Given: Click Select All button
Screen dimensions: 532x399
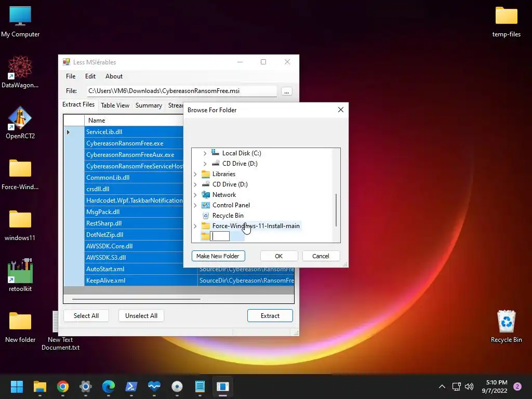Looking at the screenshot, I should pos(86,316).
